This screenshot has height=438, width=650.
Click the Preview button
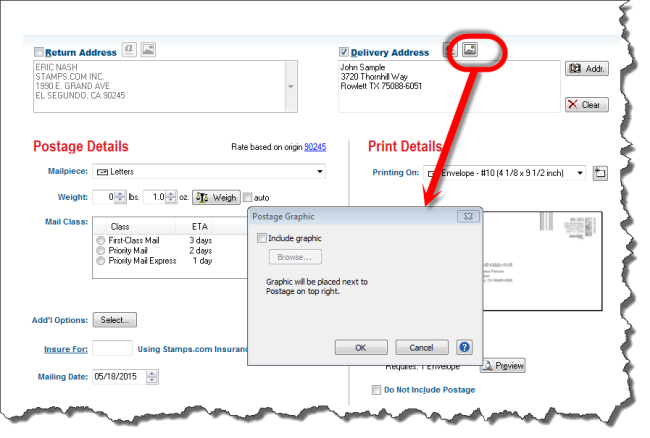[x=503, y=366]
